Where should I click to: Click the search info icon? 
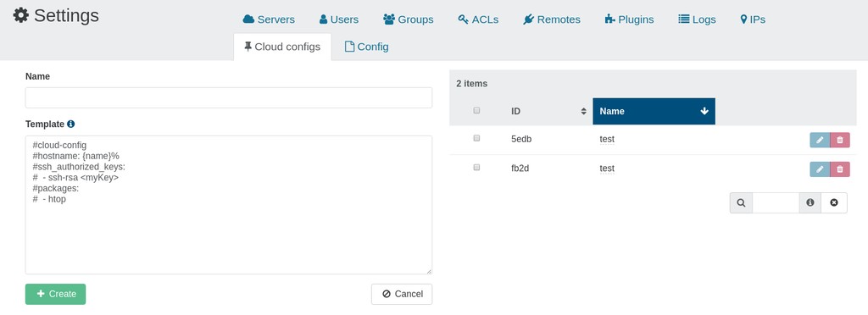pos(810,203)
